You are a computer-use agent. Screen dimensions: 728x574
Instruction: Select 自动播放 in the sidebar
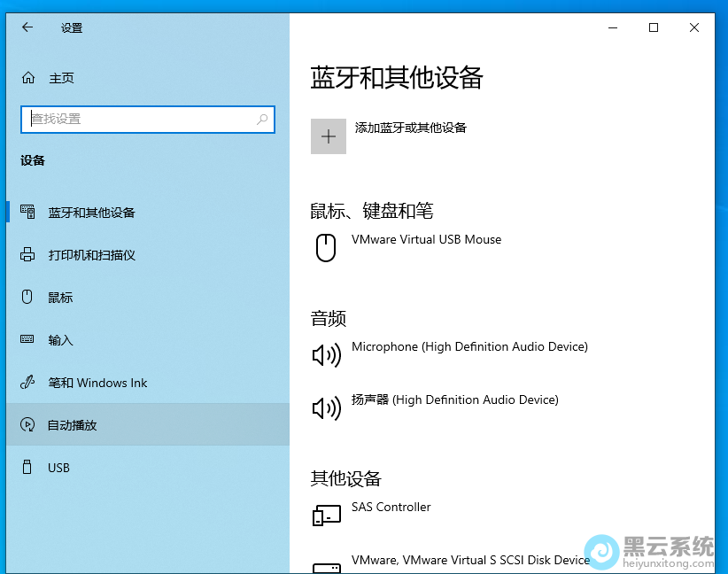coord(72,425)
